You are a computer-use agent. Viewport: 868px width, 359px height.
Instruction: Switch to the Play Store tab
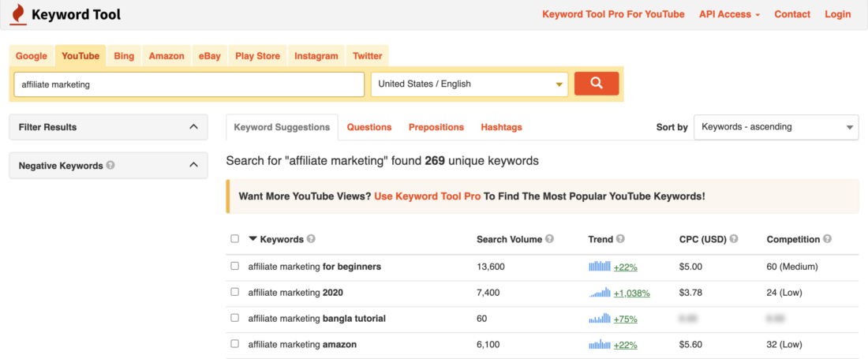[x=257, y=56]
